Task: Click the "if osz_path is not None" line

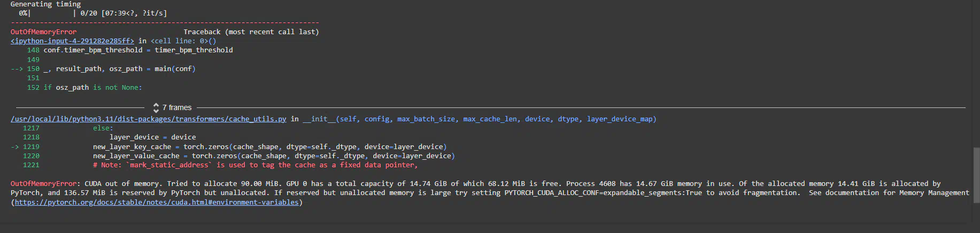Action: coord(92,88)
